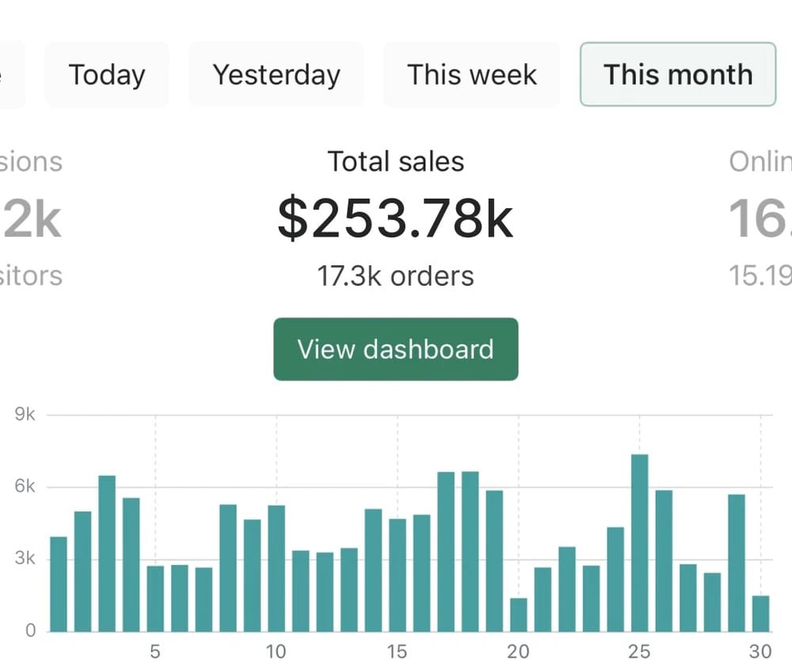Select the This month tab

point(678,74)
